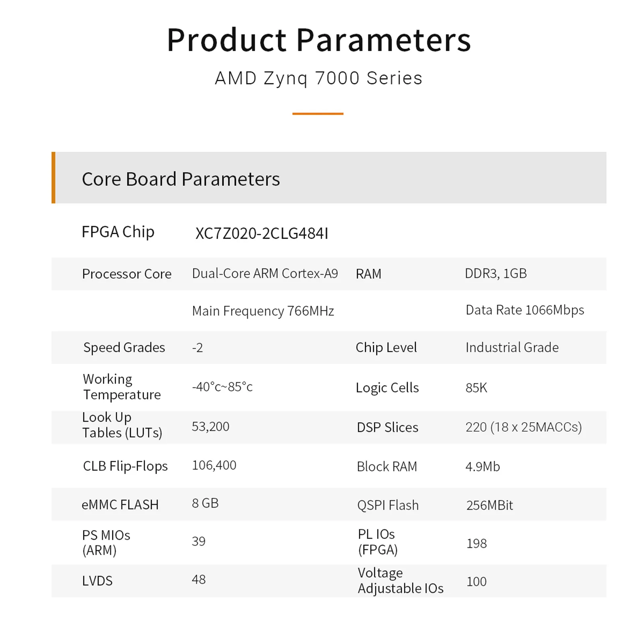Select the AMD Zynq 7000 Series subtitle
The image size is (644, 644).
click(x=318, y=78)
